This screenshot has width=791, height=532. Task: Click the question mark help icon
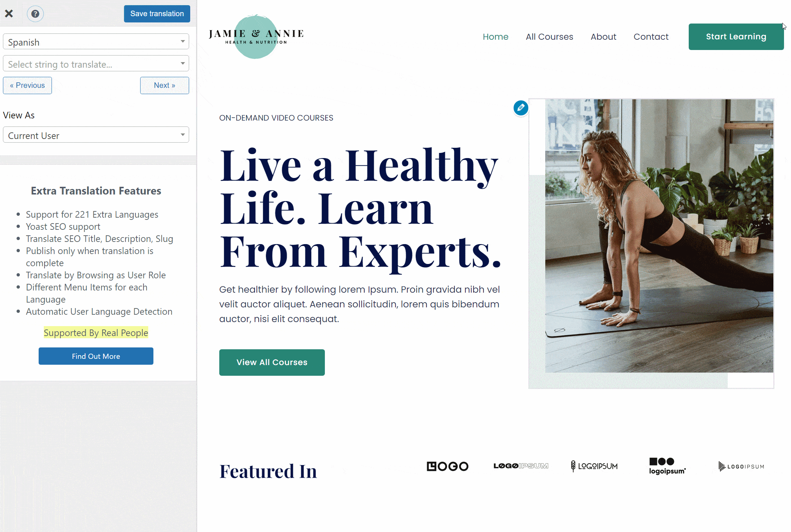click(x=35, y=13)
